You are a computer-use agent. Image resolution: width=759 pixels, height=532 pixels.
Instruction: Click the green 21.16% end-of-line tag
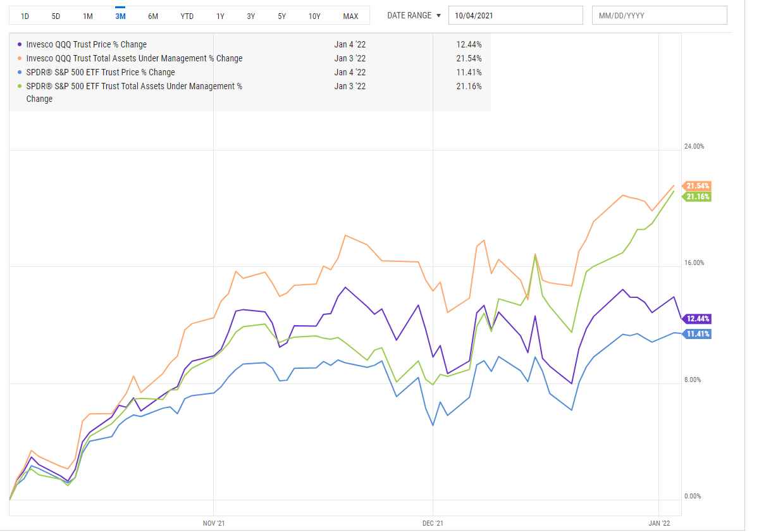click(697, 197)
